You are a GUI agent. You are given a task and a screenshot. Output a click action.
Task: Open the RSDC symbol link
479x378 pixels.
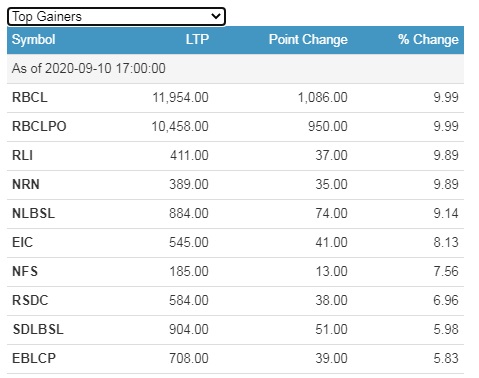(x=30, y=300)
